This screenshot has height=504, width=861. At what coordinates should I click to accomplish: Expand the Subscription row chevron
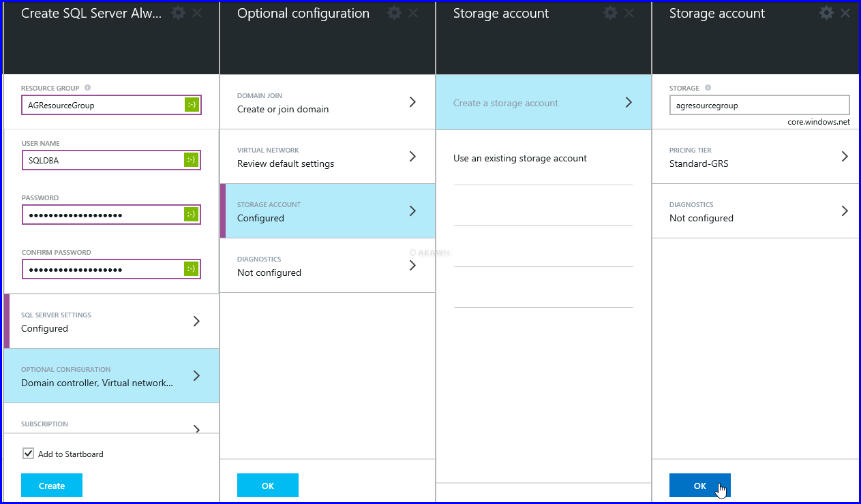[196, 429]
